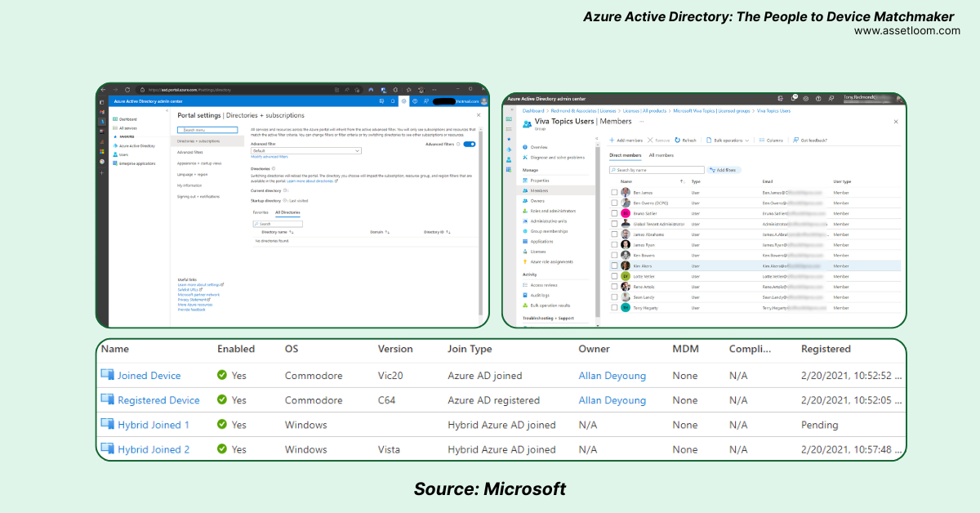Switch to Direct members tab
The width and height of the screenshot is (980, 513).
(626, 154)
